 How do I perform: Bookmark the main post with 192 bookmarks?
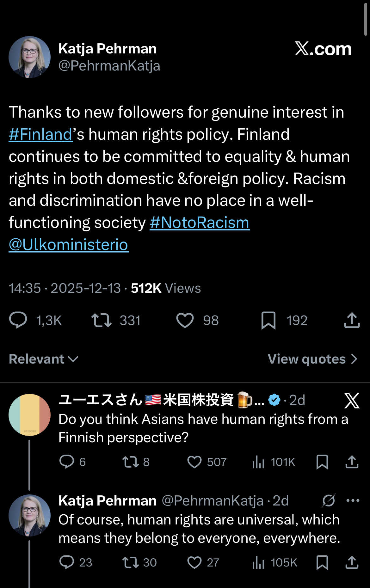coord(268,320)
